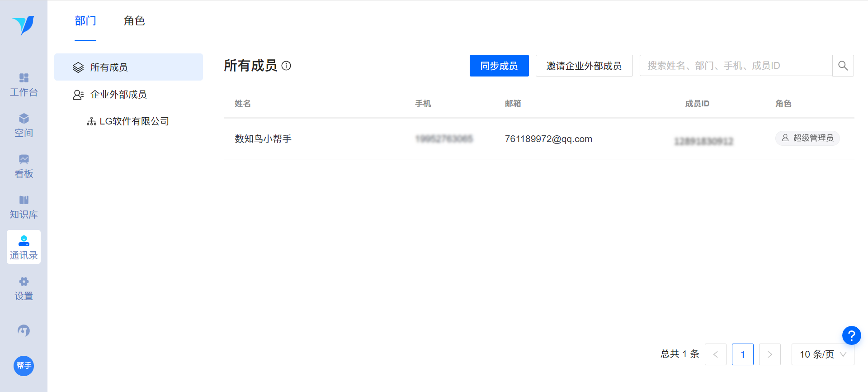Screen dimensions: 868x392
Task: Click the 超级管理员 role tag
Action: click(807, 138)
